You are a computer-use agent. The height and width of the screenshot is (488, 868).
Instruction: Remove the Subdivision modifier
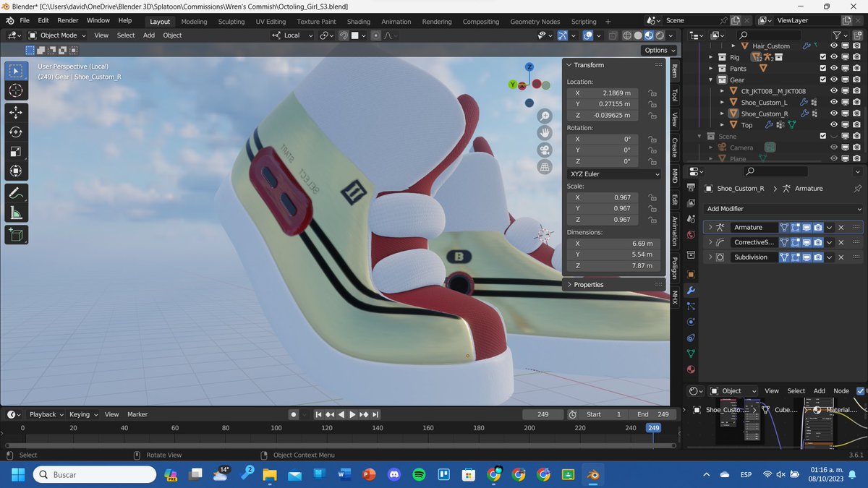[x=841, y=257]
